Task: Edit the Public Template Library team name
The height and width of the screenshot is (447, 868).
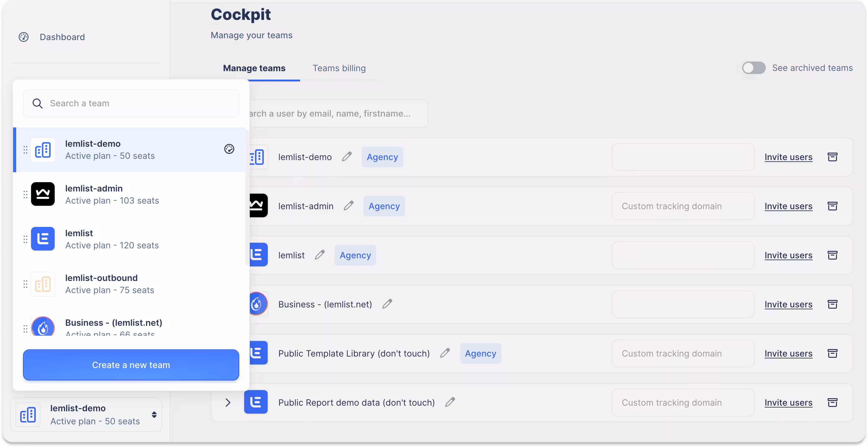Action: click(x=445, y=353)
